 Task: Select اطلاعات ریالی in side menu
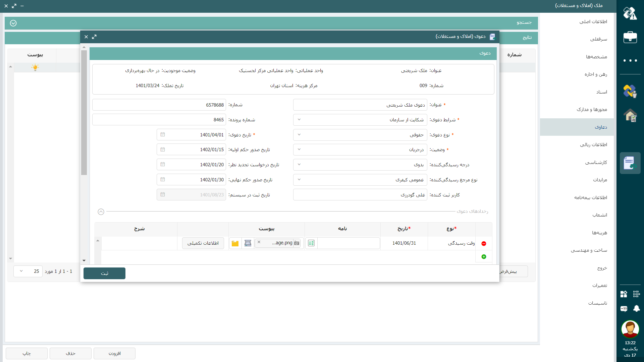593,145
